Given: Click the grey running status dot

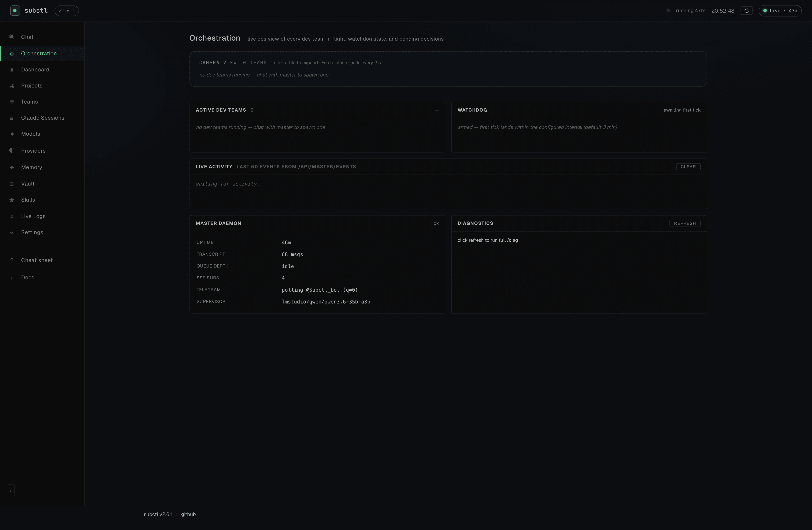Looking at the screenshot, I should pos(668,11).
